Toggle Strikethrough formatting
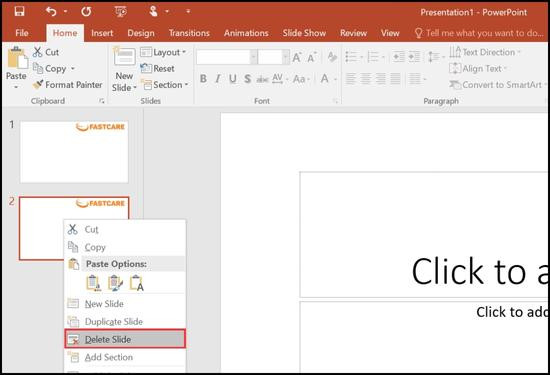The image size is (550, 375). point(262,79)
